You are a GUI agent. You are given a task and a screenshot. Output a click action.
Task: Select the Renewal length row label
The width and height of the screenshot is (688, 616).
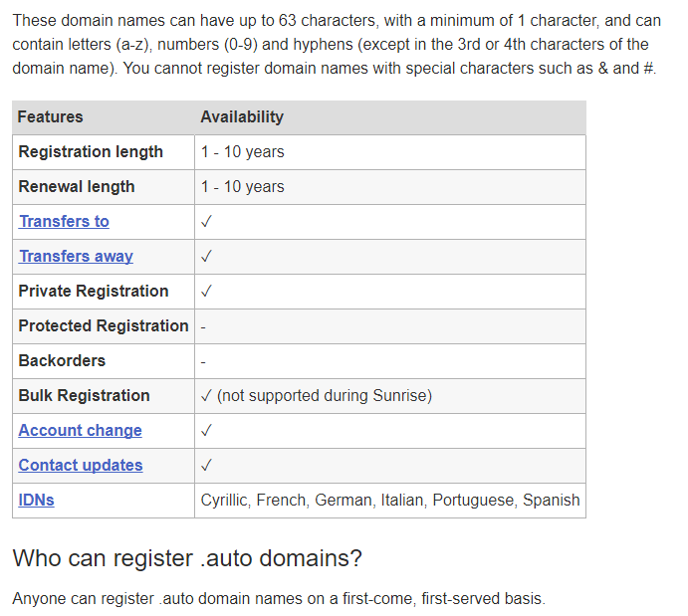pyautogui.click(x=77, y=186)
